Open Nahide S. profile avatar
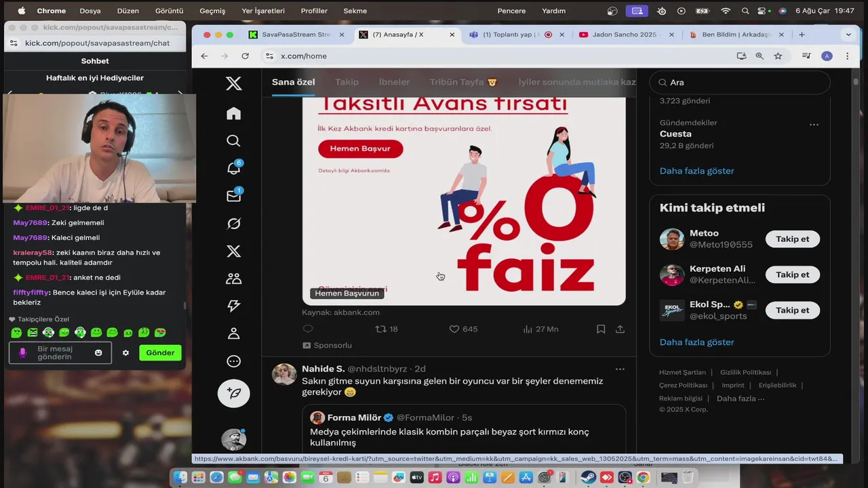The height and width of the screenshot is (488, 868). click(284, 374)
